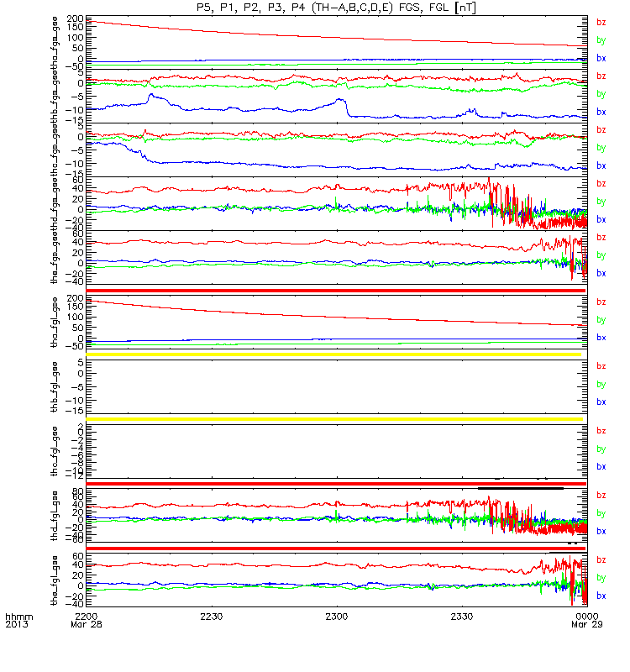Click the 'by' legend label of the the_fgs_gse panel

[601, 255]
